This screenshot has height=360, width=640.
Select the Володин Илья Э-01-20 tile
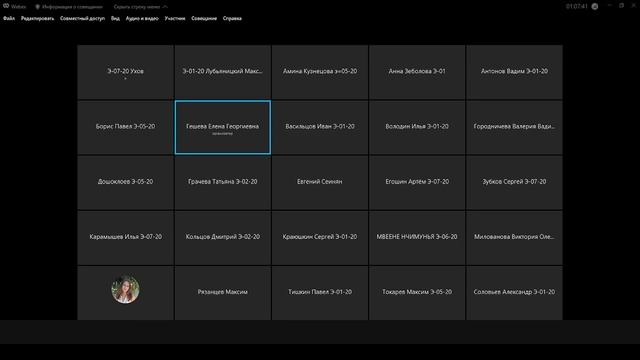(x=417, y=127)
